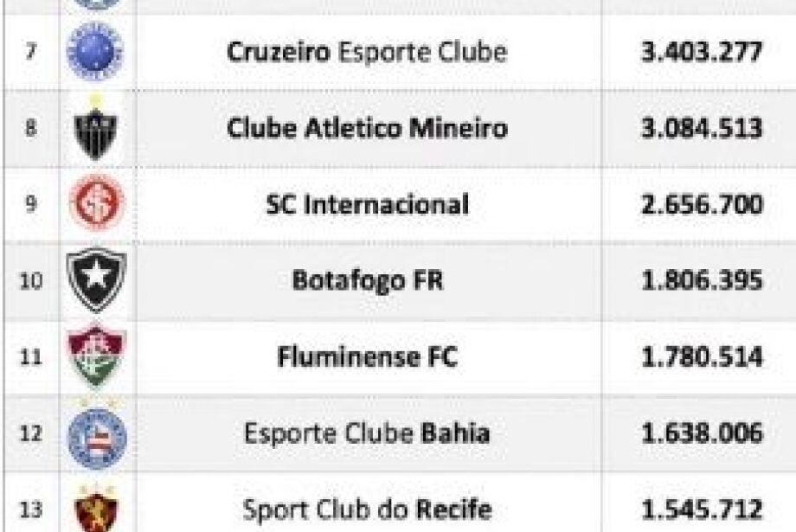Click the Esporte Clube Bahia crest
This screenshot has width=796, height=532.
[x=96, y=433]
